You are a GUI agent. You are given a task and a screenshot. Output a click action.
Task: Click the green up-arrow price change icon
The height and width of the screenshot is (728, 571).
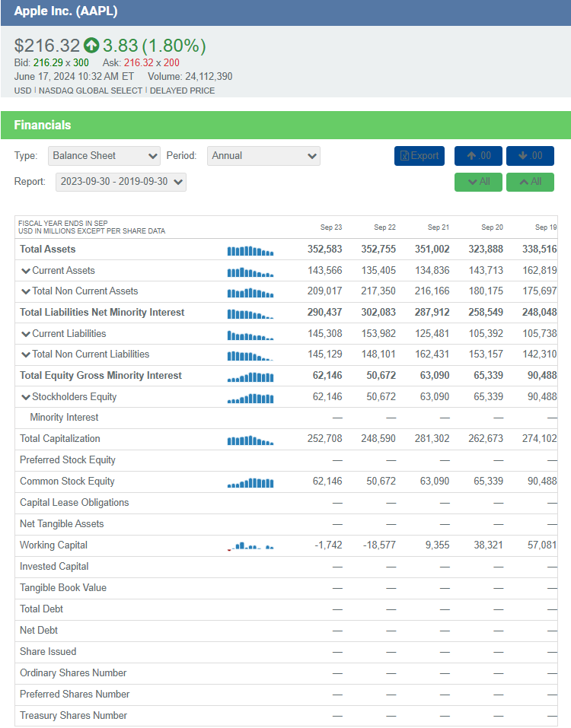point(91,45)
